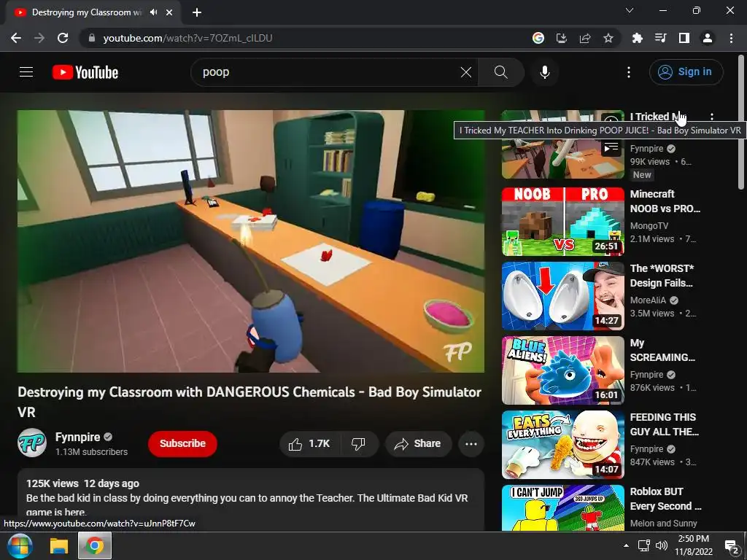
Task: Open File Explorer from the taskbar
Action: (x=59, y=545)
